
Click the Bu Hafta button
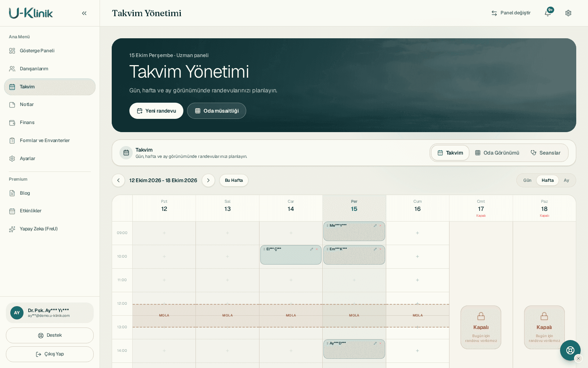234,180
